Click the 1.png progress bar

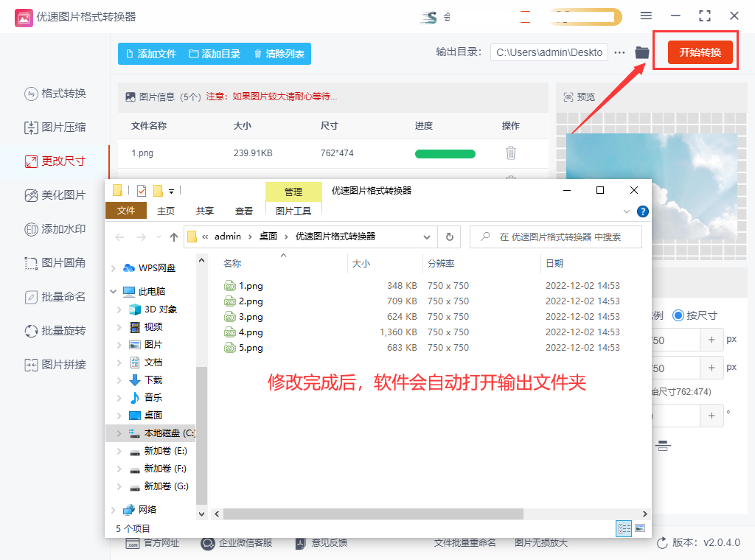pyautogui.click(x=445, y=154)
